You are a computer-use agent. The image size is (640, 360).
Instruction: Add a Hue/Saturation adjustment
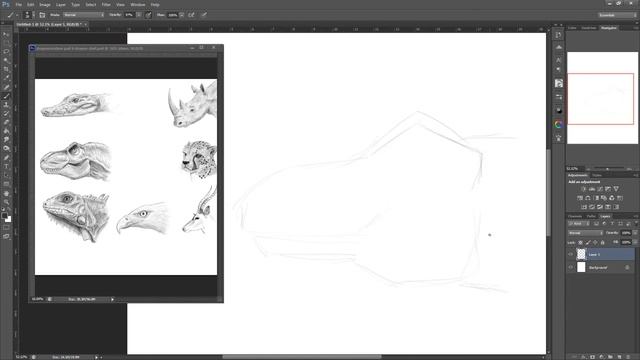580,198
